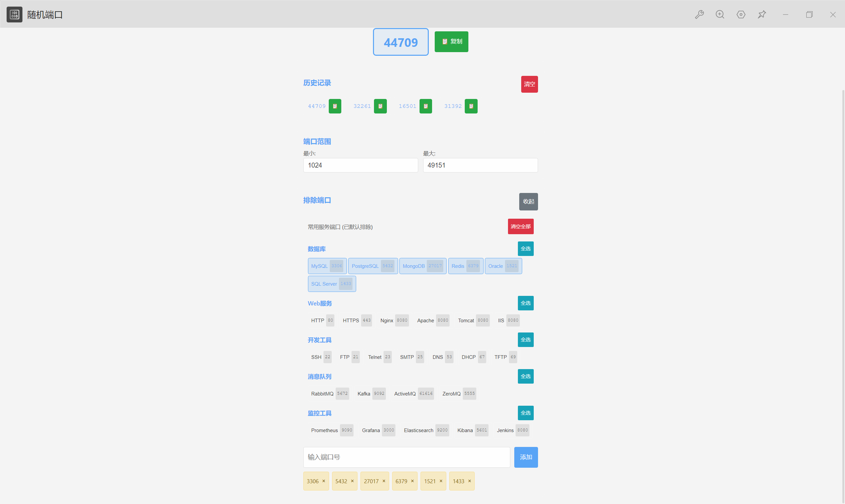Collapse excluded ports with 收起 button
Image resolution: width=845 pixels, height=504 pixels.
528,202
